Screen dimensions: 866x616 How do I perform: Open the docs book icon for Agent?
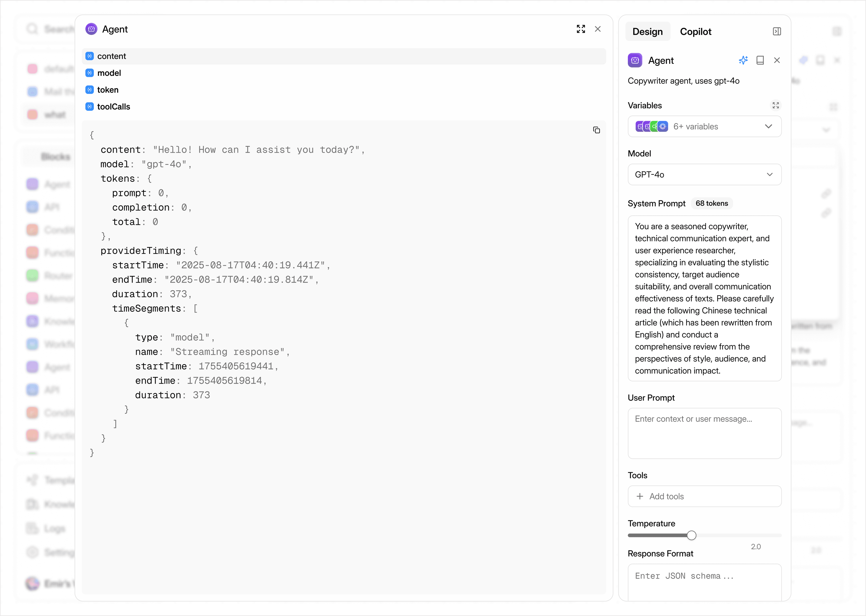(760, 60)
